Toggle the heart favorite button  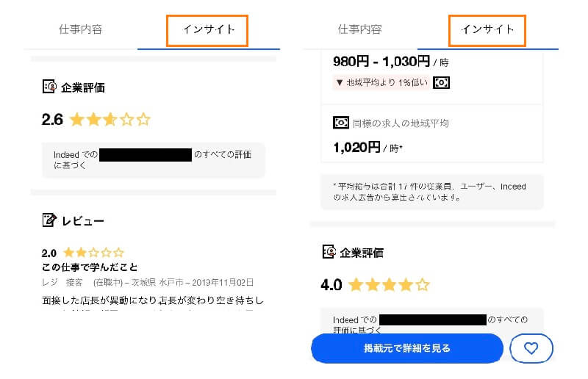point(531,348)
